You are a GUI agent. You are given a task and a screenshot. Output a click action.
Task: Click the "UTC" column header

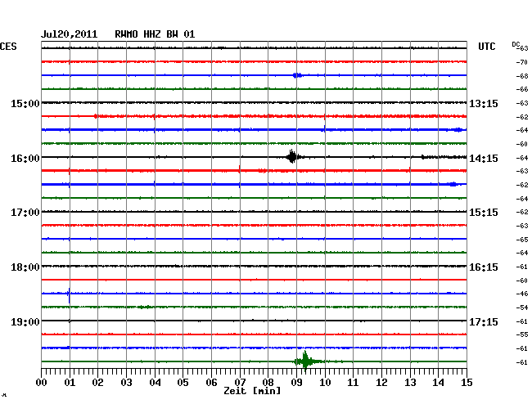[x=486, y=47]
